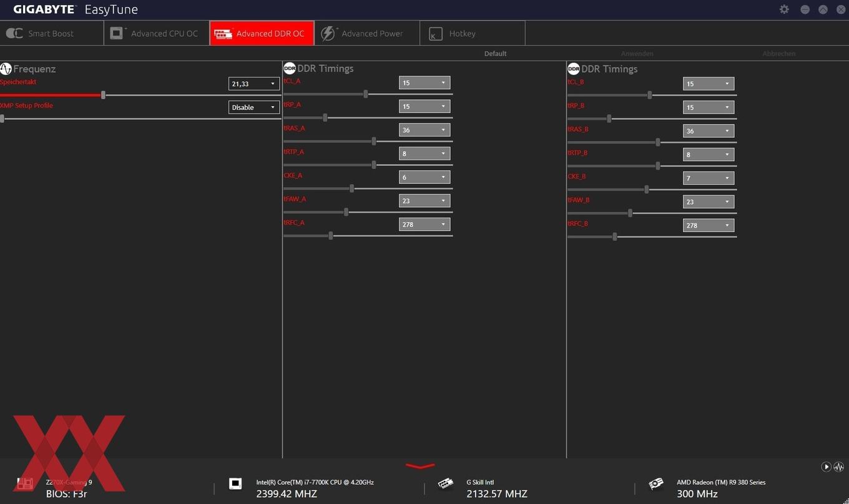Open the Advanced Power tab
Screen dimensions: 849x504
(367, 33)
